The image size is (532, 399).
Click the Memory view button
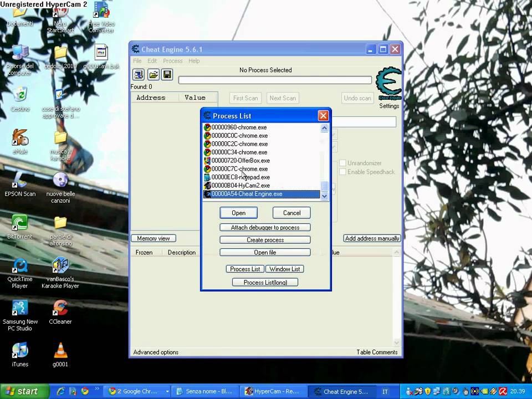154,238
